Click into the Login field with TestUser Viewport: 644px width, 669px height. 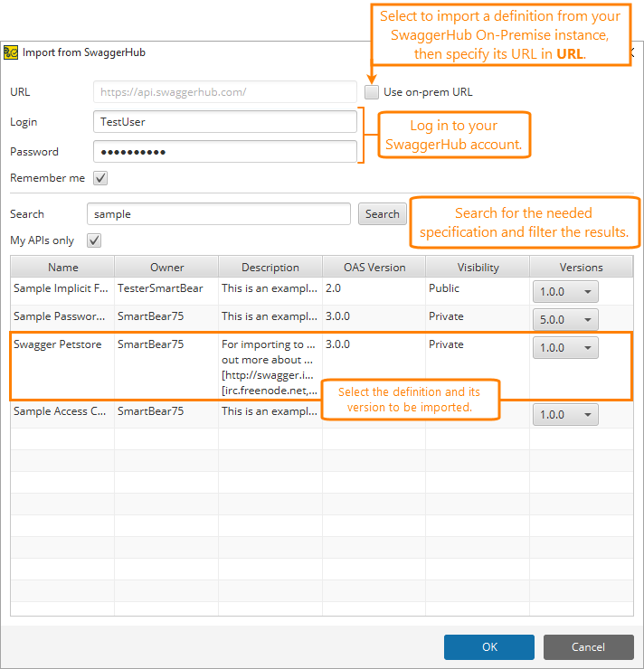[225, 122]
